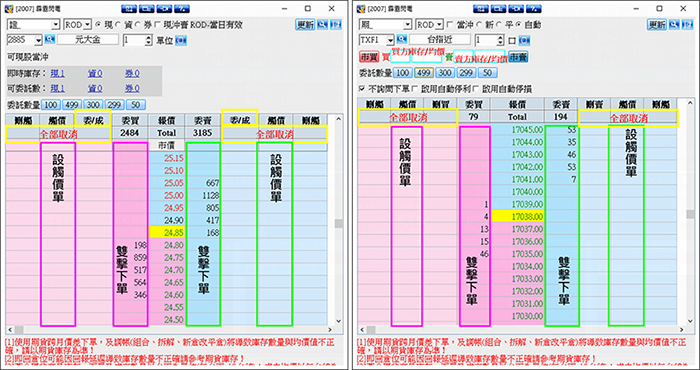Click the help question-mark icon in futures window
Viewport: 700px width, 370px height.
[x=533, y=8]
